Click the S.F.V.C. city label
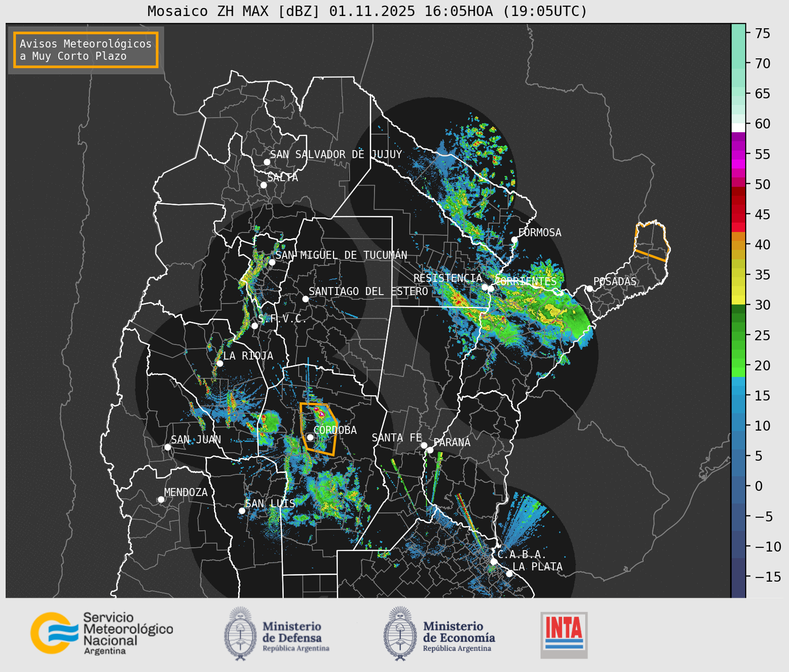This screenshot has height=672, width=789. click(282, 319)
